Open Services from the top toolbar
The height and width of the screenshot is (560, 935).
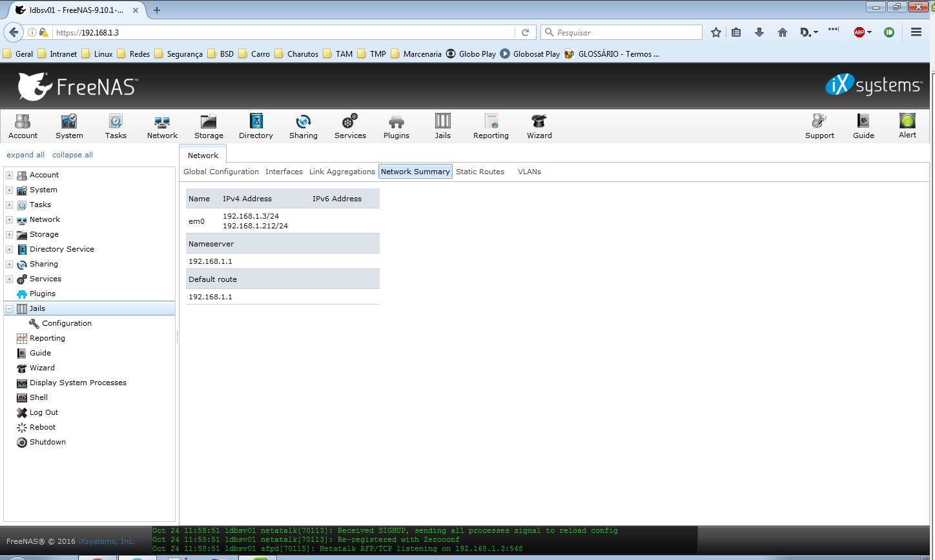tap(350, 126)
